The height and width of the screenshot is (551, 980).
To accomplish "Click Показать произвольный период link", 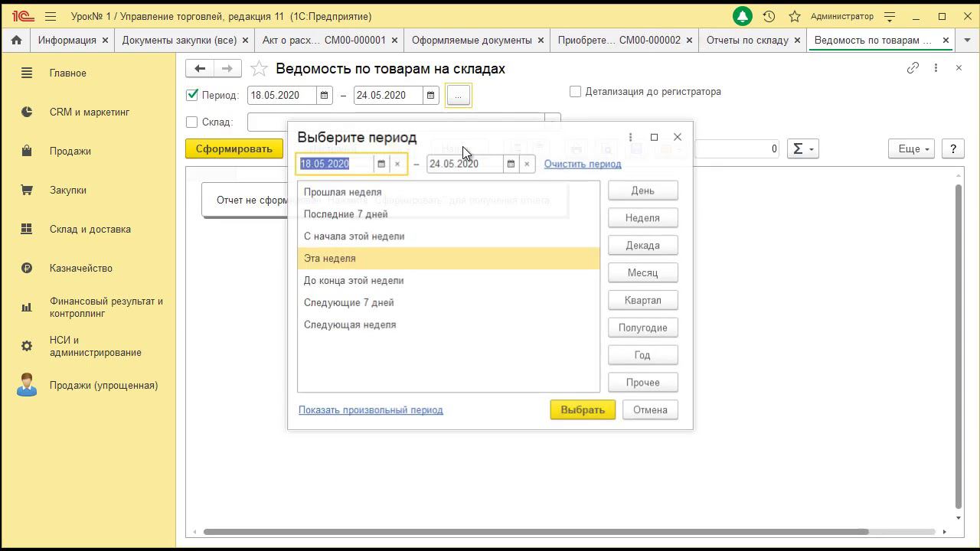I will coord(371,410).
